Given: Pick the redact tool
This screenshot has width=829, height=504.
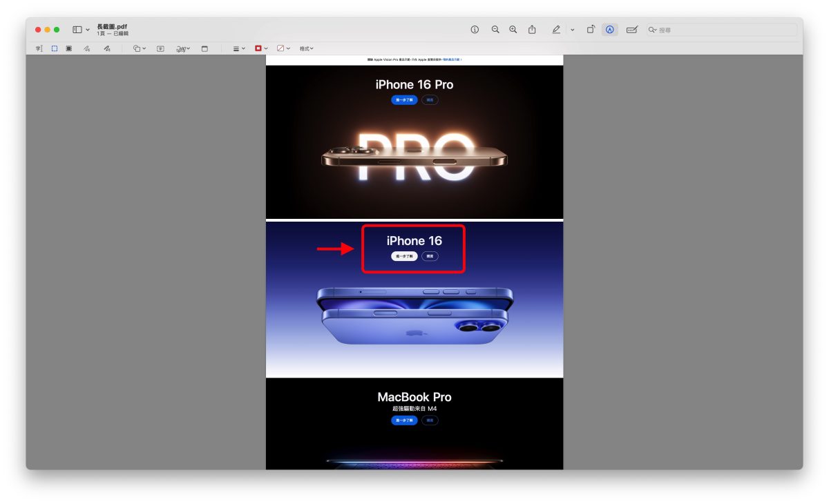Looking at the screenshot, I should tap(69, 48).
